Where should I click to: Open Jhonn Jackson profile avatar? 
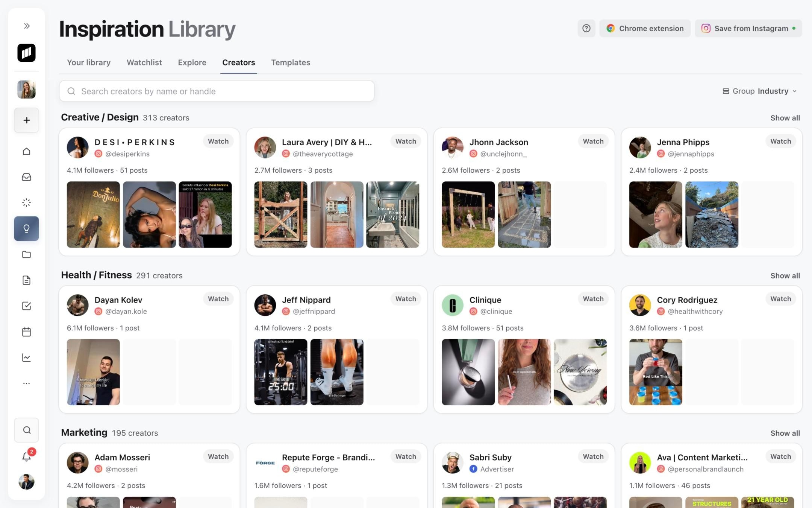pos(453,148)
